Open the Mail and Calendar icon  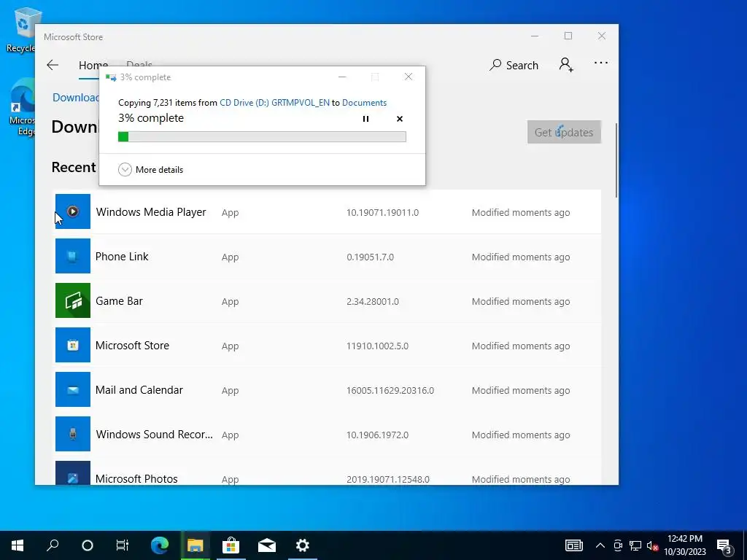pos(73,389)
